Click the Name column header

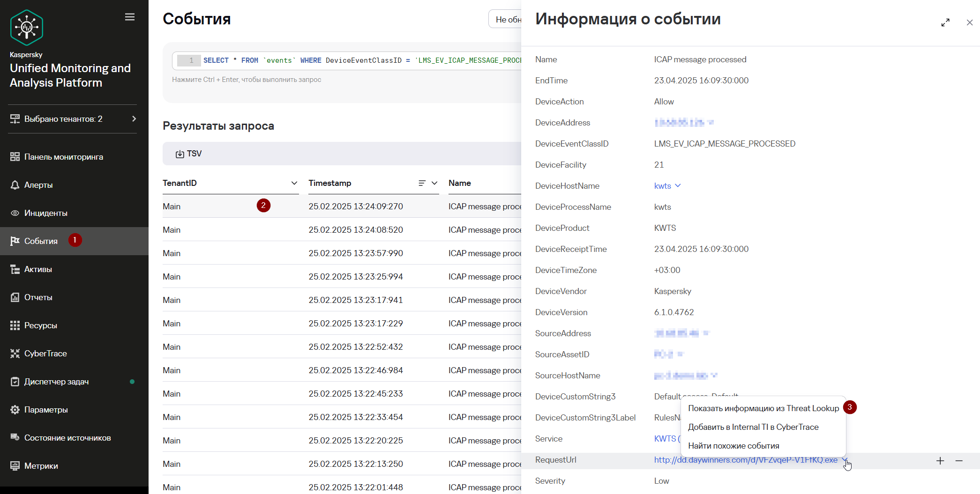[x=460, y=183]
